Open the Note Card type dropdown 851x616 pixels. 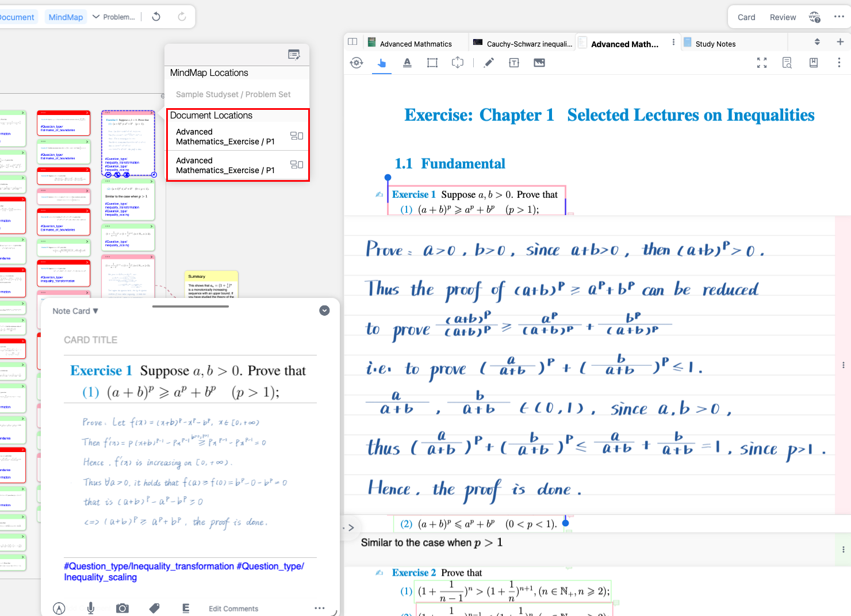[75, 311]
